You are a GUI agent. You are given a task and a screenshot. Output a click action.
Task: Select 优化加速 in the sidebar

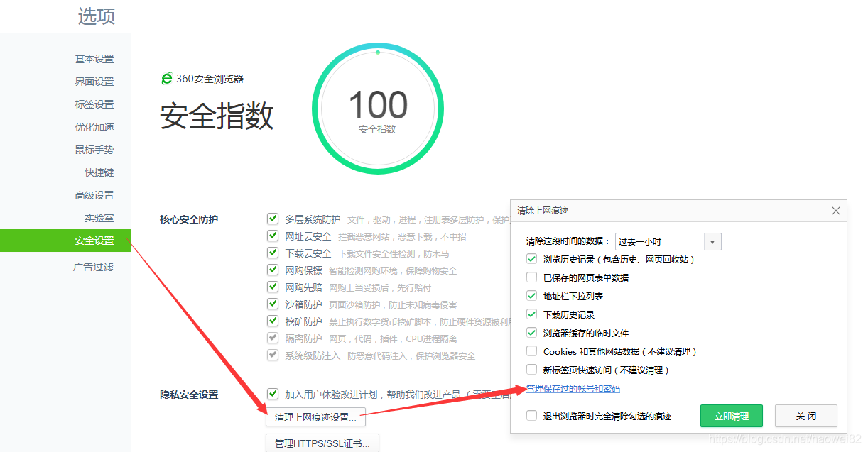click(94, 127)
